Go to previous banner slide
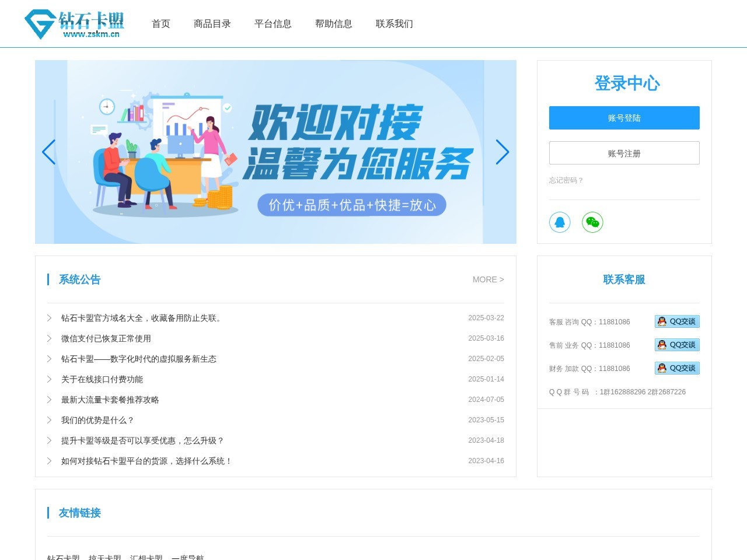 (49, 152)
